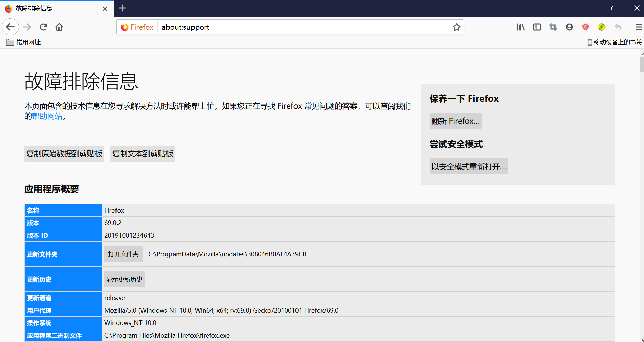Bookmark this page with the star icon

456,27
